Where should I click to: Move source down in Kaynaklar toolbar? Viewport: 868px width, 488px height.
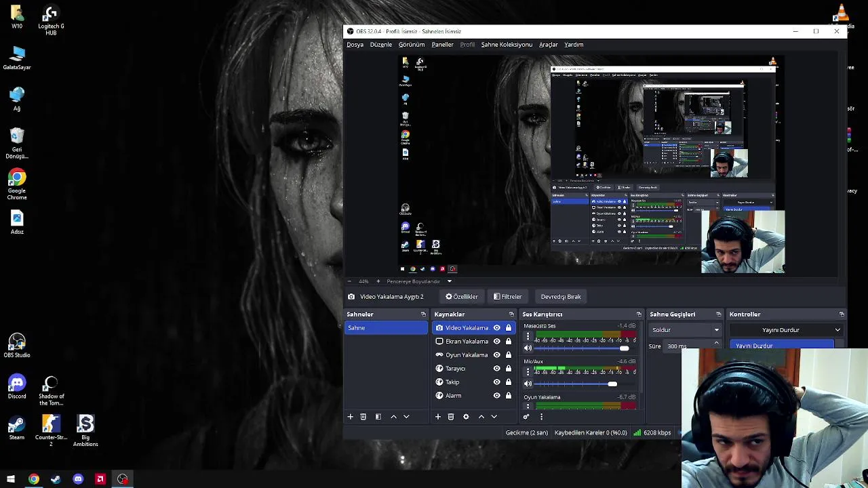[x=494, y=417]
